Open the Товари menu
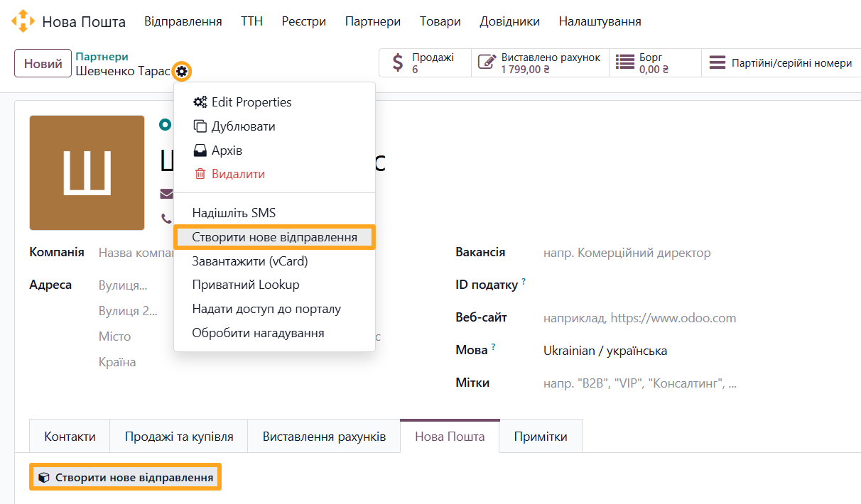Screen dimensions: 861x504 pyautogui.click(x=440, y=21)
